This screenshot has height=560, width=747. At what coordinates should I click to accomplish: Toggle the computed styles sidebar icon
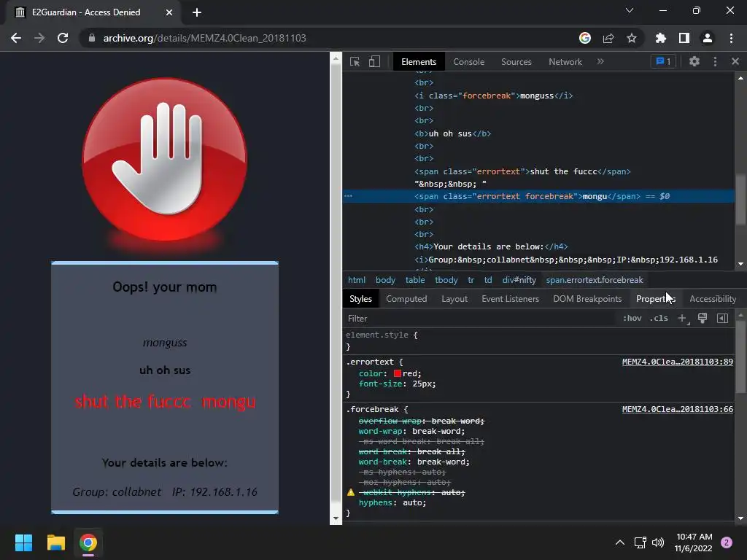point(722,318)
